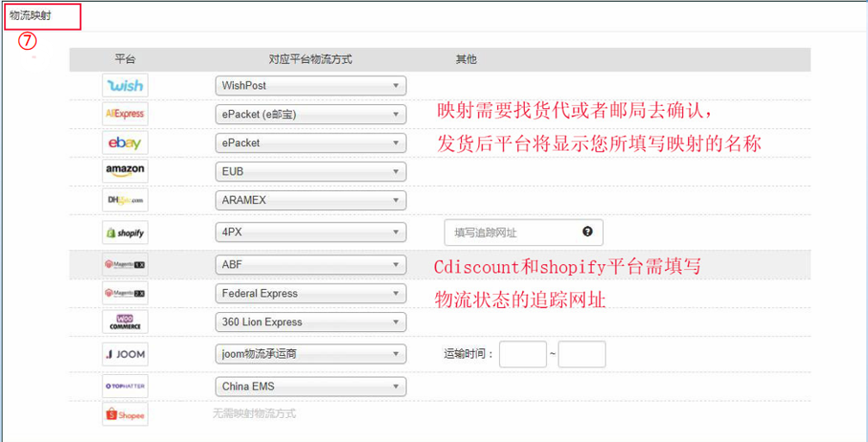Click the Tophatter platform logo
Screen dimensions: 868x442
pos(125,386)
